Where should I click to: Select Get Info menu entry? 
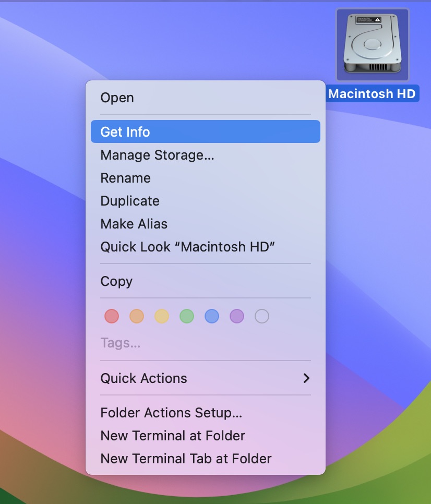tap(206, 132)
